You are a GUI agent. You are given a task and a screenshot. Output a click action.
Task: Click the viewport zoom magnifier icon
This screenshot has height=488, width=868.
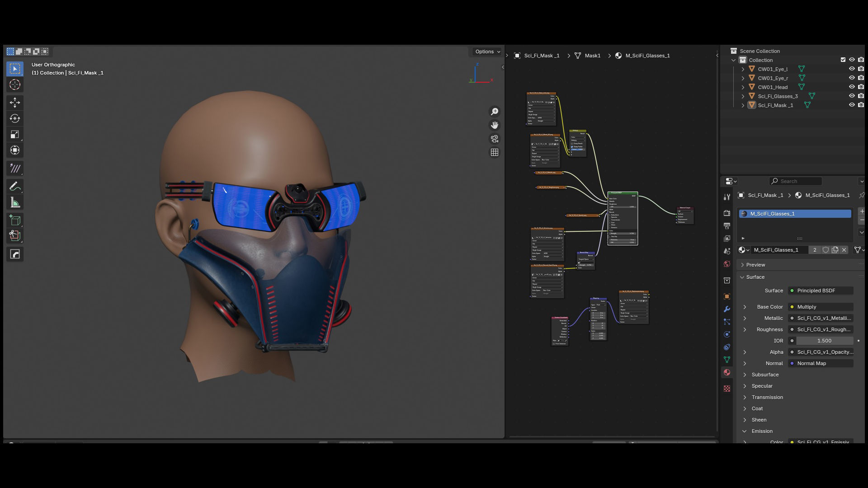pyautogui.click(x=495, y=112)
